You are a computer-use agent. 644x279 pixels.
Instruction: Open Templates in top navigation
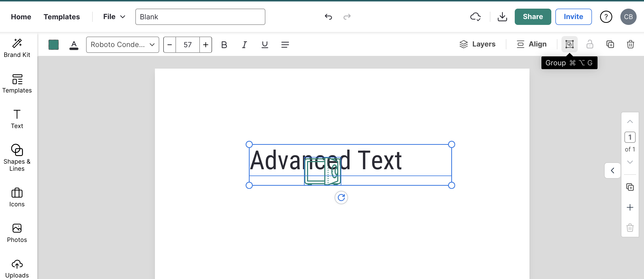[x=62, y=17]
